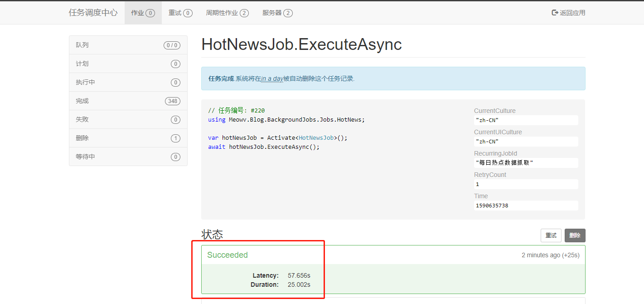Click the RecurringJobId value field

(526, 162)
